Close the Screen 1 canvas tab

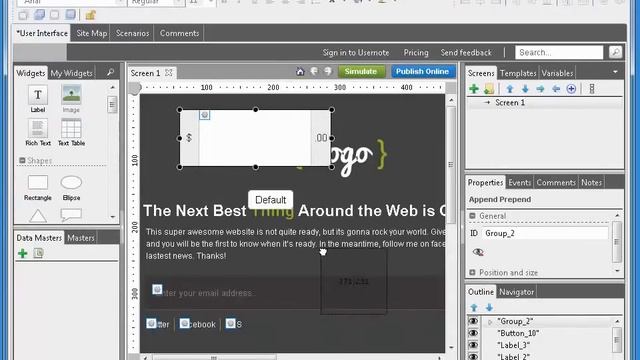(x=169, y=73)
